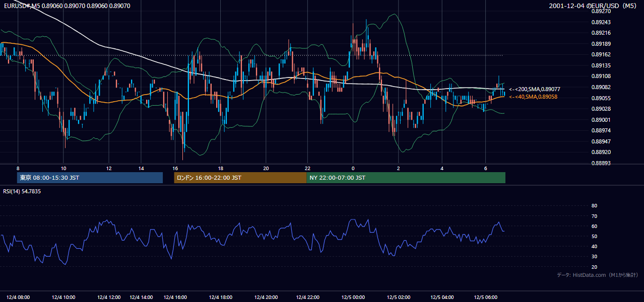Click the RSI(14) 54.7835 indicator label
This screenshot has height=302, width=644.
coord(22,191)
